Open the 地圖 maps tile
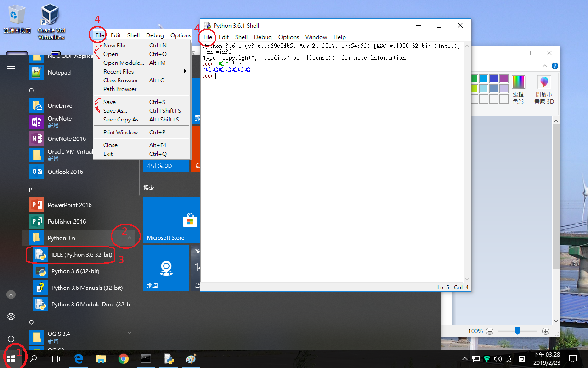Screen dimensions: 588x368 166,268
